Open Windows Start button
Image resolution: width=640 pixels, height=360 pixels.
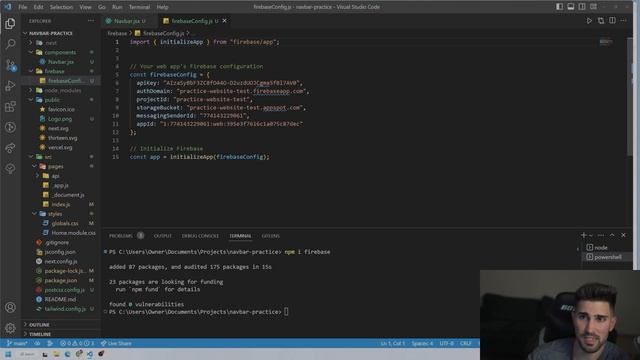pos(8,354)
